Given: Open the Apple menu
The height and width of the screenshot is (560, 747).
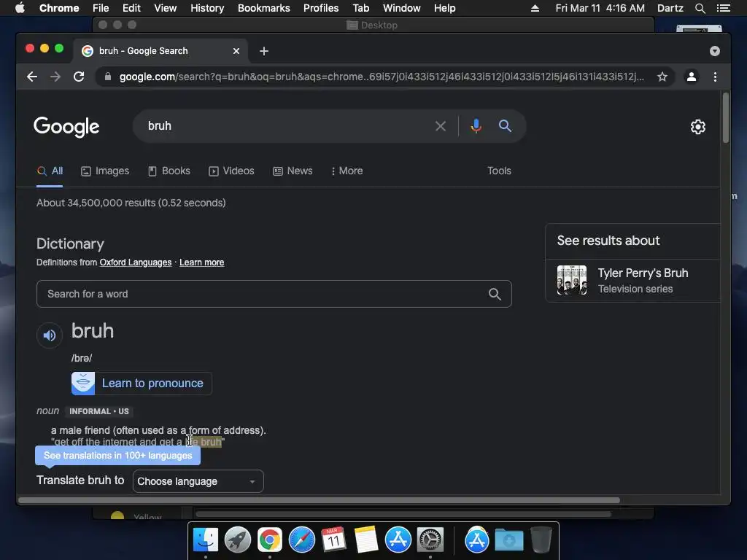Looking at the screenshot, I should 20,8.
